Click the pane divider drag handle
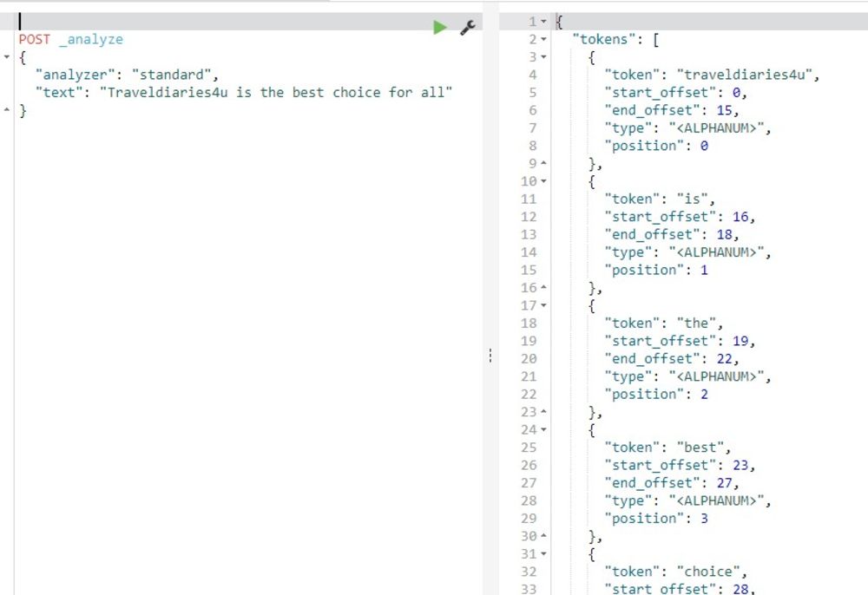 tap(490, 355)
